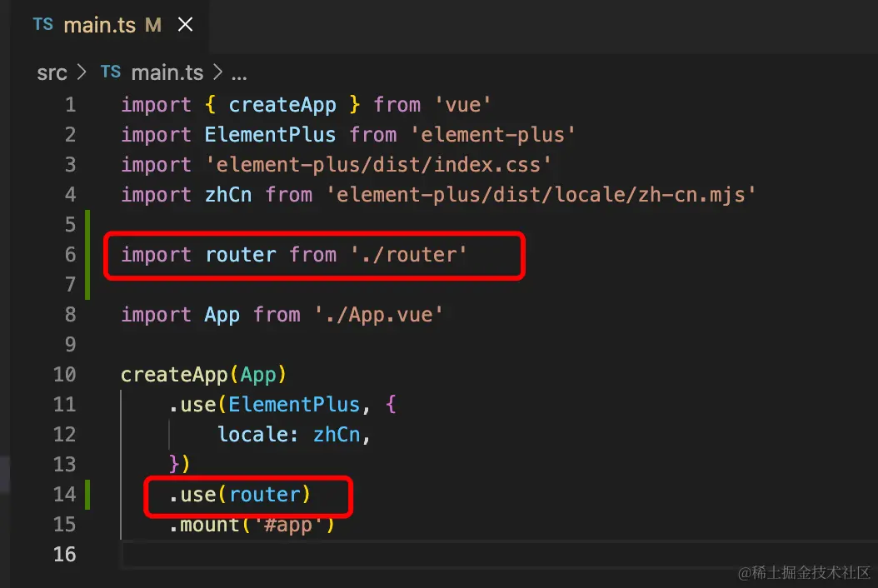878x588 pixels.
Task: Click the './router' path string
Action: tap(409, 255)
